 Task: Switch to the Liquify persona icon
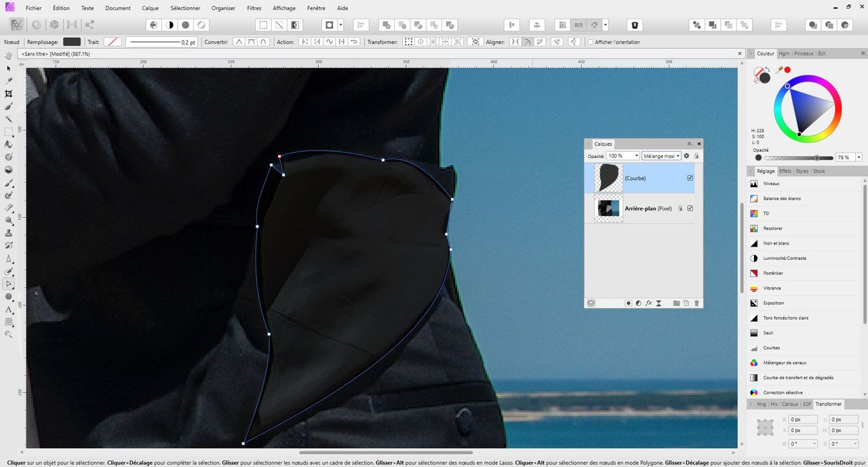37,24
